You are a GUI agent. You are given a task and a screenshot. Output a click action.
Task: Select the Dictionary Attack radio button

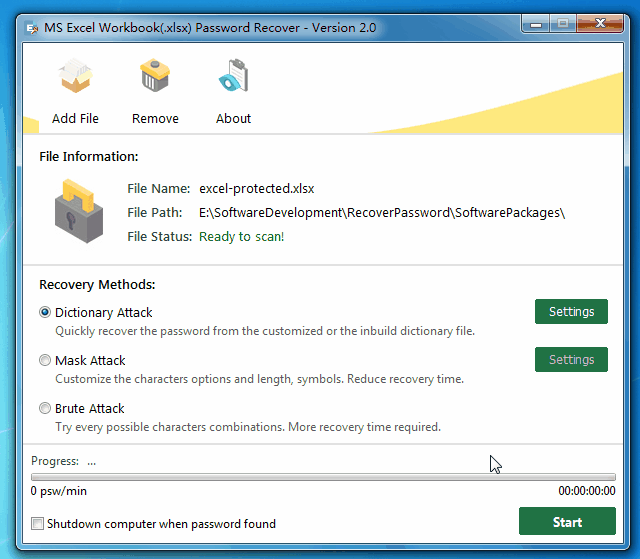[x=45, y=312]
